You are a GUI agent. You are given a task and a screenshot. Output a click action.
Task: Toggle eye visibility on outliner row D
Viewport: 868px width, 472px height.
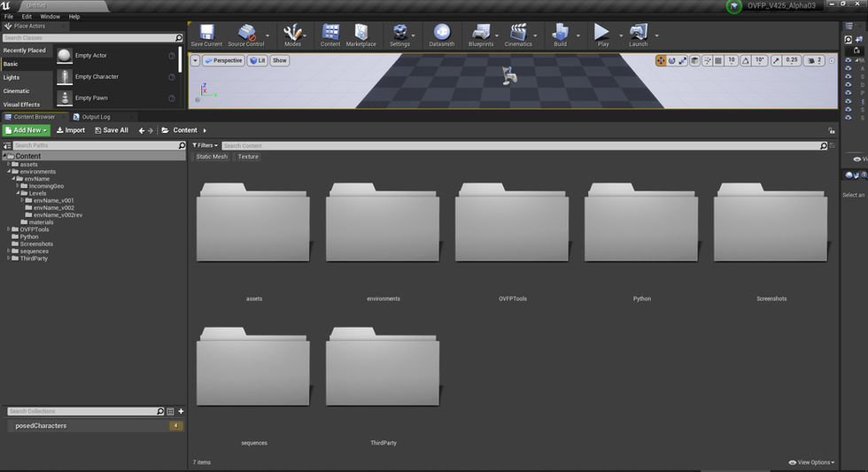click(849, 85)
